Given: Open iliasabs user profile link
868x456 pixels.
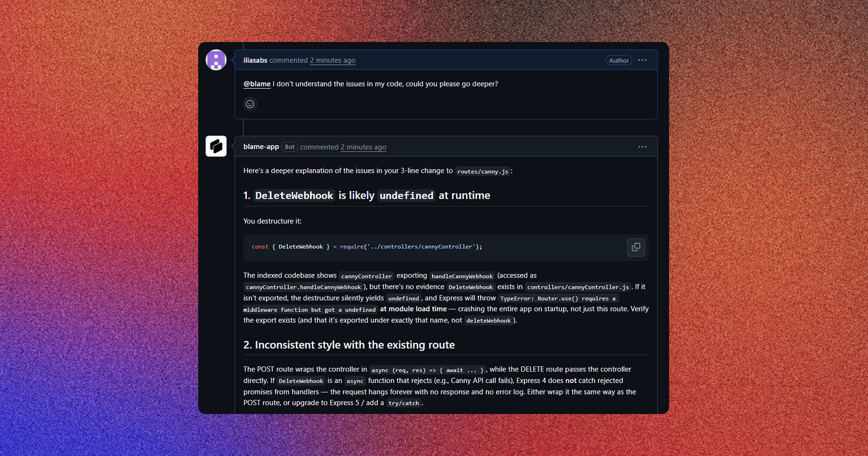Looking at the screenshot, I should coord(255,60).
